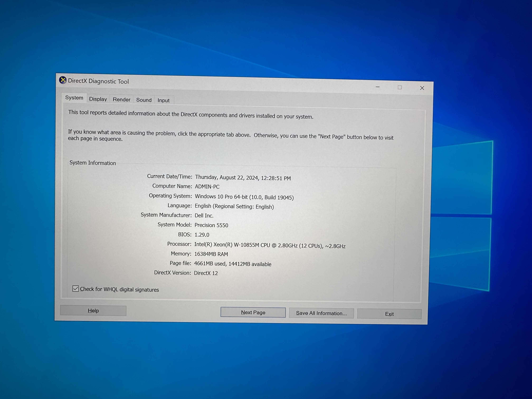
Task: Open Save All Information dialog
Action: [321, 313]
